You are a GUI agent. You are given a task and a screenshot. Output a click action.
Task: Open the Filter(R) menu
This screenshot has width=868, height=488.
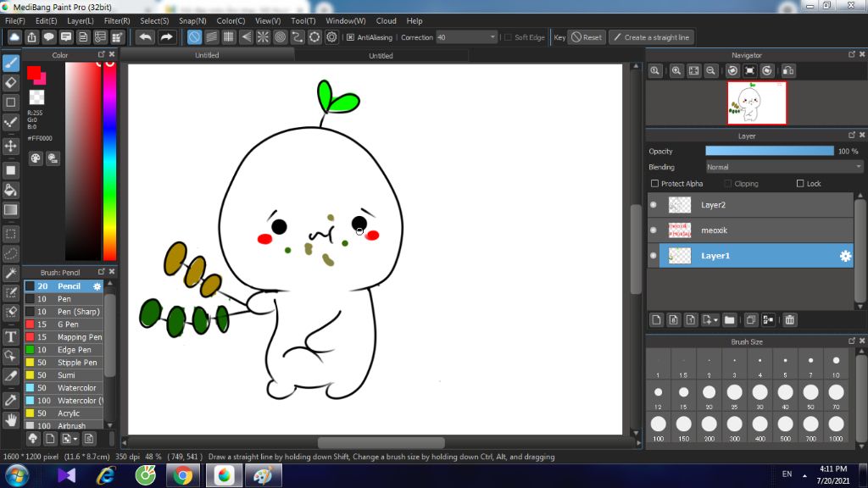pyautogui.click(x=117, y=20)
